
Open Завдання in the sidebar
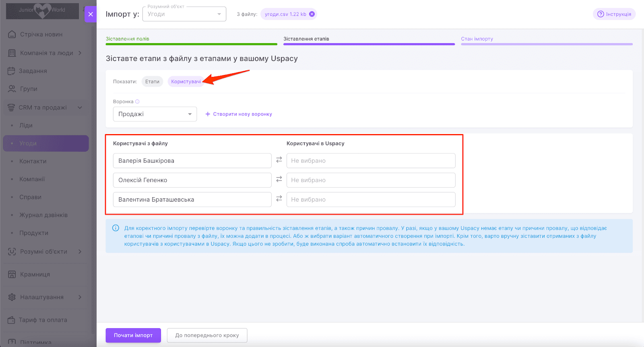pos(33,71)
